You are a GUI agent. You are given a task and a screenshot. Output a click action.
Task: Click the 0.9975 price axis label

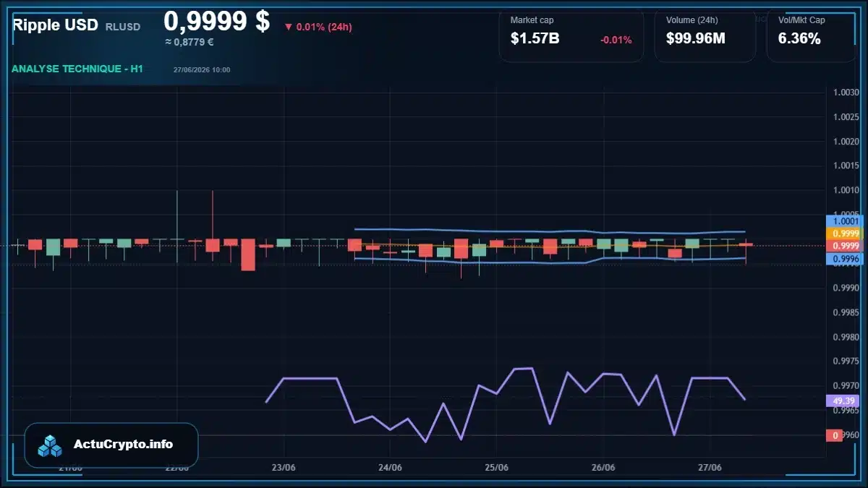[846, 362]
